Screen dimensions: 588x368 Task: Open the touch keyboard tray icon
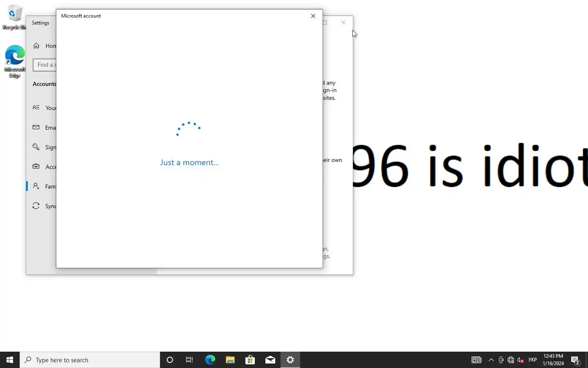click(477, 360)
